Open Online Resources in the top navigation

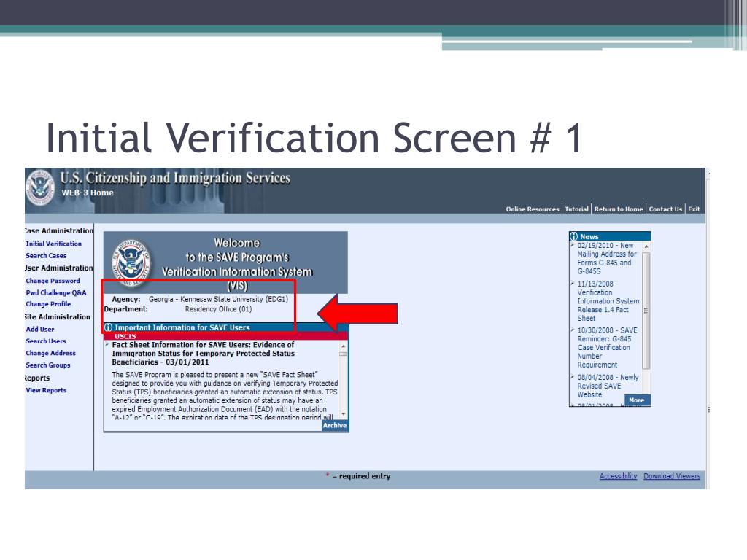click(x=532, y=209)
